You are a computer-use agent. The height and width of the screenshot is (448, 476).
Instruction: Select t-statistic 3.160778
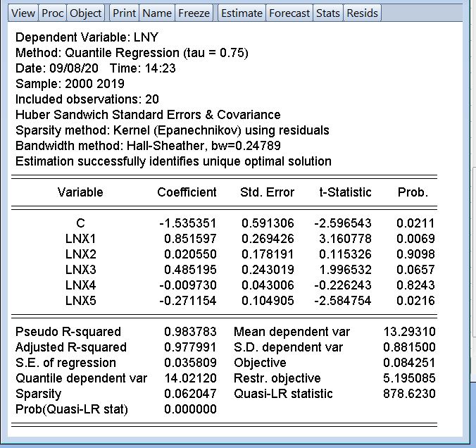click(345, 239)
